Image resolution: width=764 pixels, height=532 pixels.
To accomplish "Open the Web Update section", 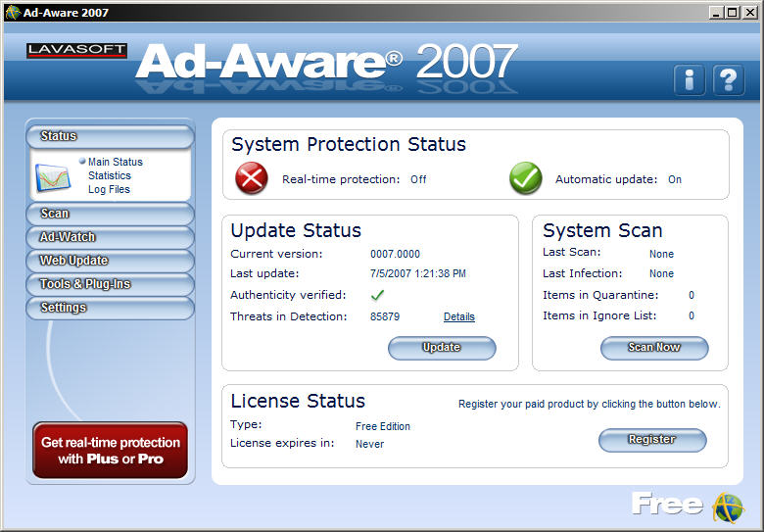I will (110, 261).
